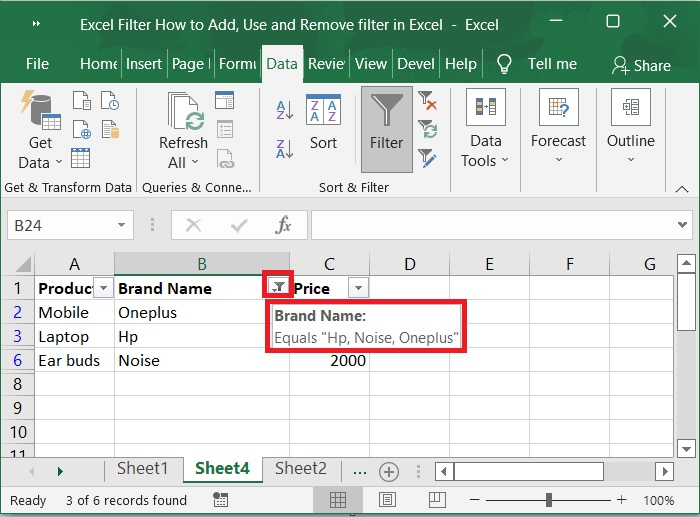700x517 pixels.
Task: Open the File tab
Action: (38, 64)
